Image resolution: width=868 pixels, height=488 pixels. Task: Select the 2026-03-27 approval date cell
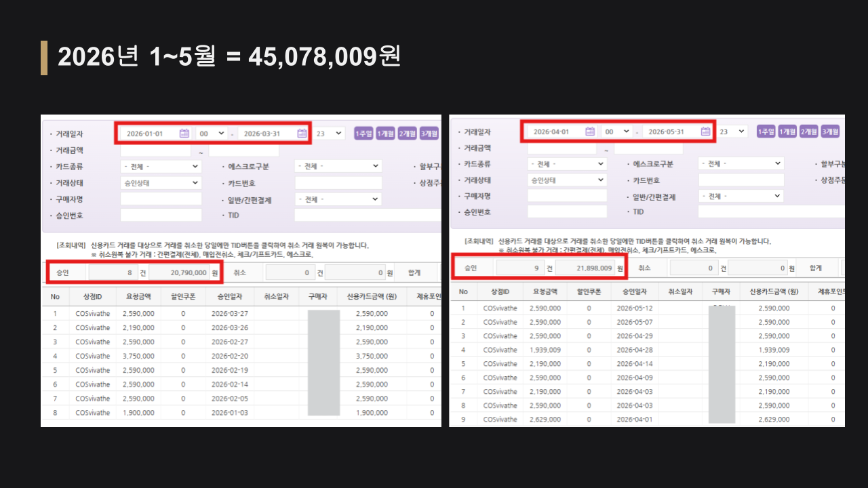[229, 314]
